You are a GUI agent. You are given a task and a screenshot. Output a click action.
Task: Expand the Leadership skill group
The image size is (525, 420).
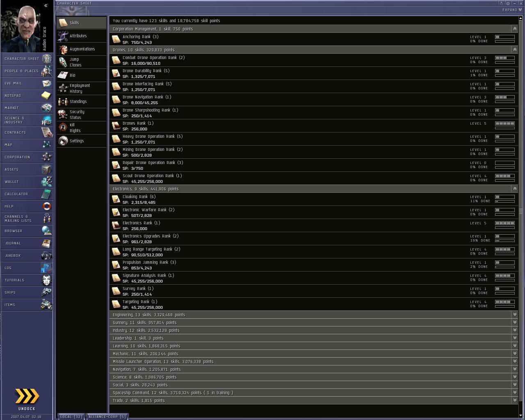pyautogui.click(x=514, y=338)
